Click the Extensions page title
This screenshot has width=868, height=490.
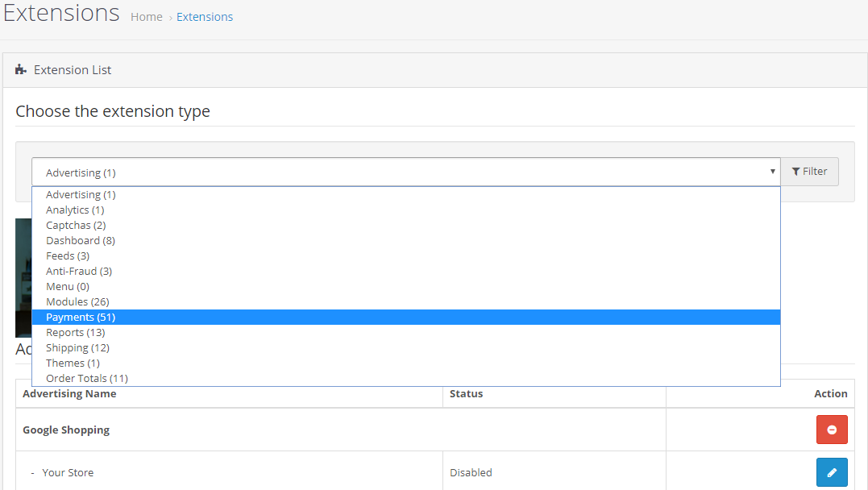click(x=61, y=13)
